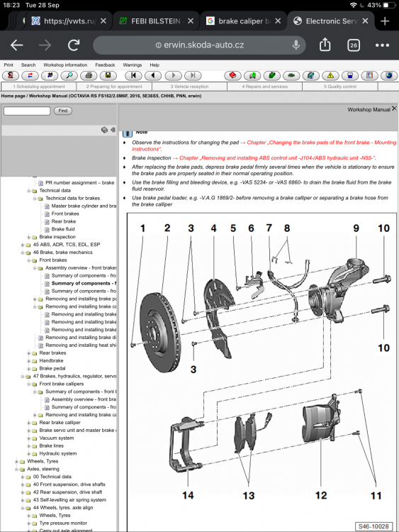Tap the microphone icon in address bar
Image resolution: width=399 pixels, height=532 pixels.
(296, 45)
